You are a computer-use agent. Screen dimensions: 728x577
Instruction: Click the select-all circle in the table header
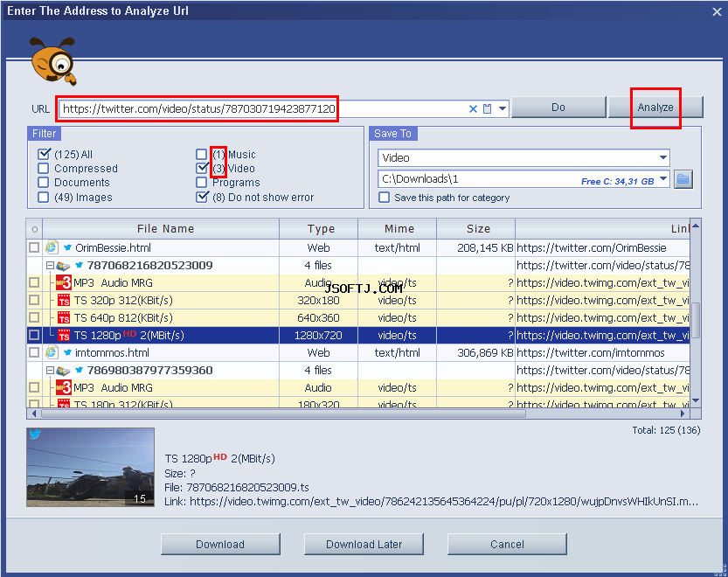[x=34, y=229]
